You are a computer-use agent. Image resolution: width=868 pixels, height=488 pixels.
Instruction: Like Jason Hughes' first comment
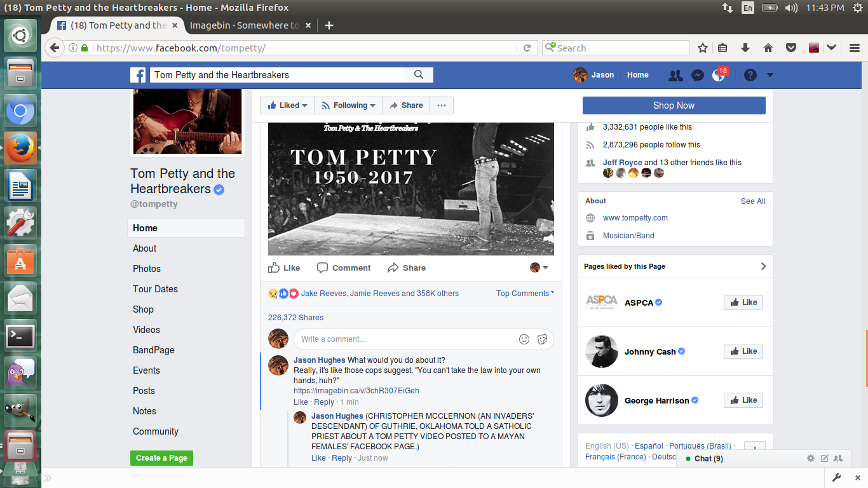click(x=301, y=402)
